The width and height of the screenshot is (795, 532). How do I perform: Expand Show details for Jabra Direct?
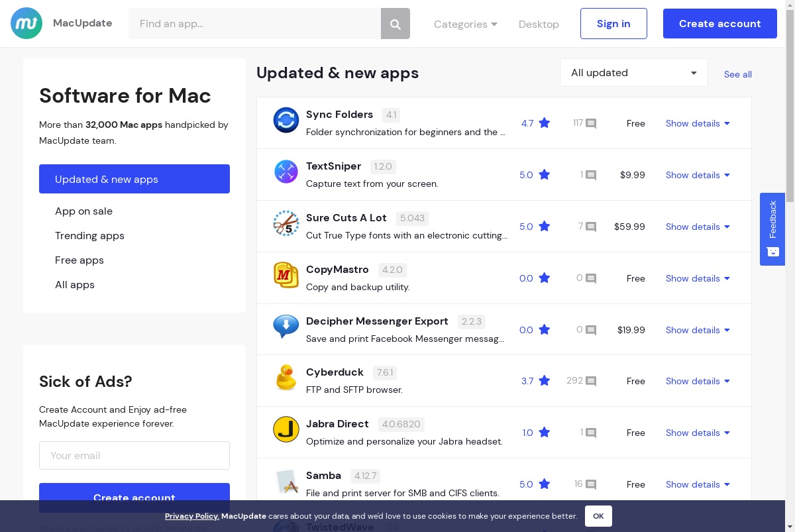pyautogui.click(x=698, y=433)
